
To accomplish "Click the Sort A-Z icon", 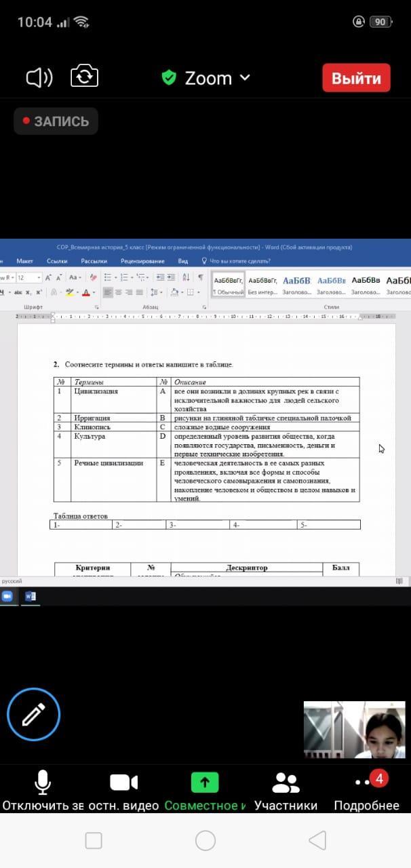I will tap(186, 277).
